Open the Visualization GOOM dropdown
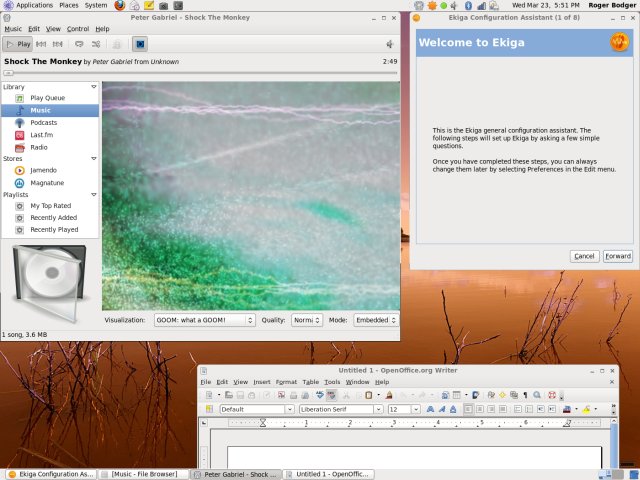 (x=204, y=320)
